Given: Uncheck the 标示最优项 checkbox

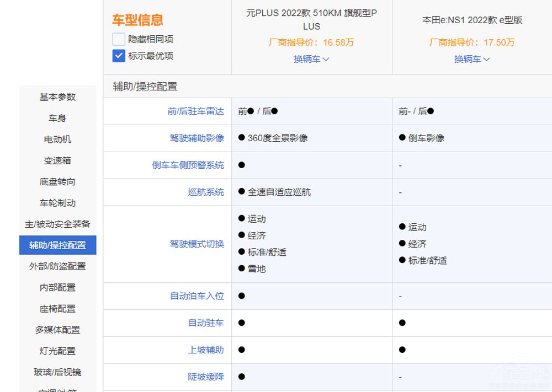Looking at the screenshot, I should [119, 56].
